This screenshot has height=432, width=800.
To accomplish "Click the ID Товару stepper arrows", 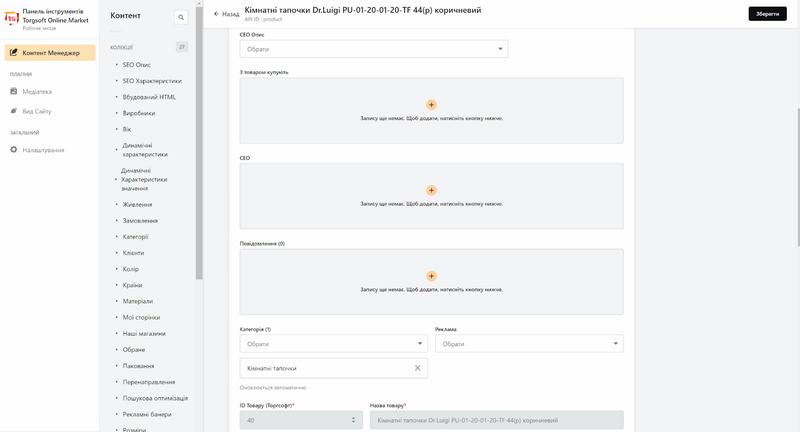I will [353, 420].
